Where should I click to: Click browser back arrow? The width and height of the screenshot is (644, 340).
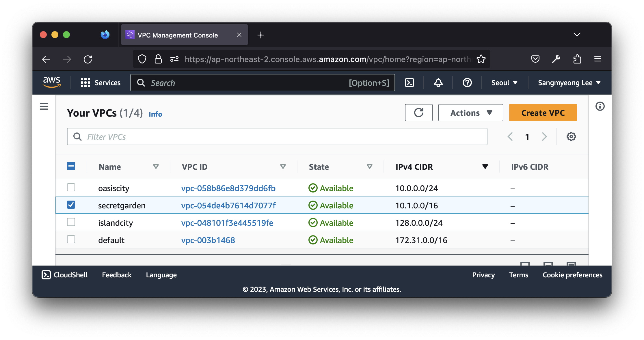click(x=46, y=59)
